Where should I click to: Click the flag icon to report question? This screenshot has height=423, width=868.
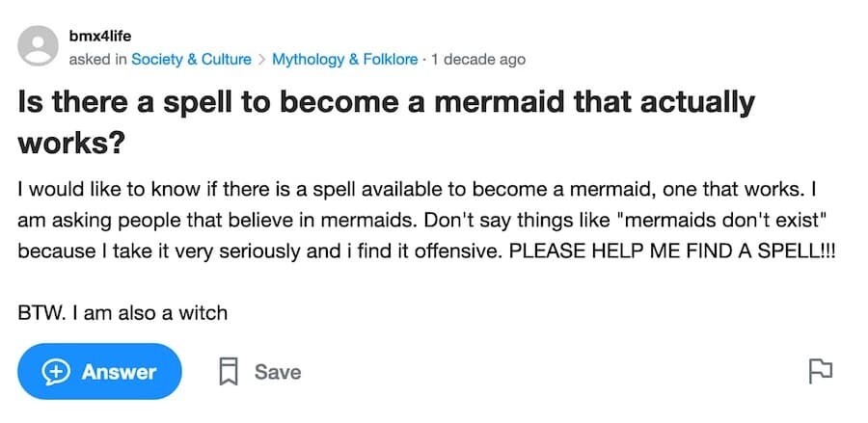820,371
